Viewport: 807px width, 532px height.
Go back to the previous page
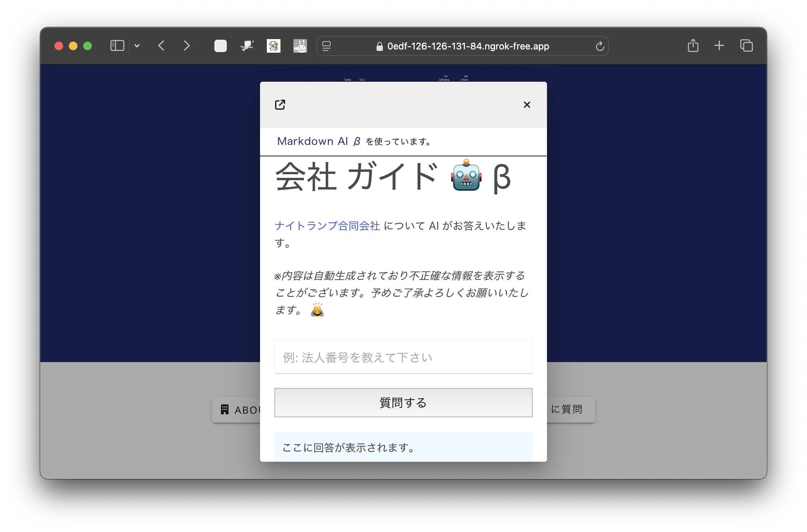[161, 46]
